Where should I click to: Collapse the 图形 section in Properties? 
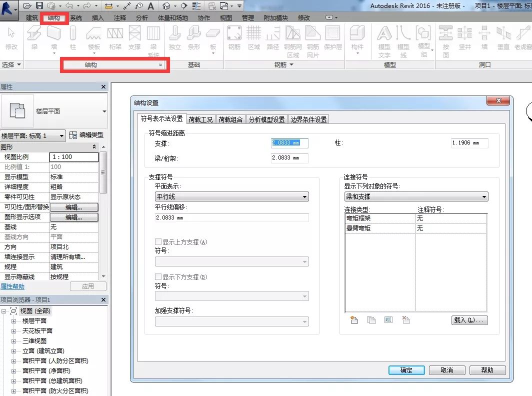pyautogui.click(x=94, y=147)
